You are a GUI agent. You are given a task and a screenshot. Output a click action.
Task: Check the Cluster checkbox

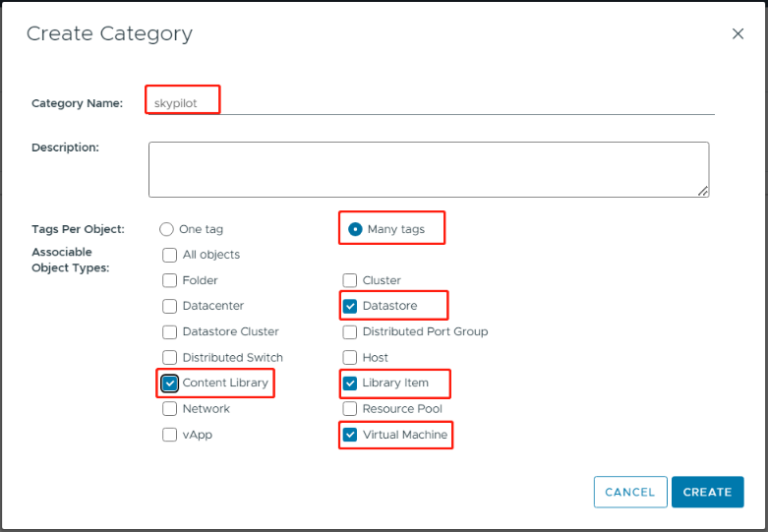350,280
